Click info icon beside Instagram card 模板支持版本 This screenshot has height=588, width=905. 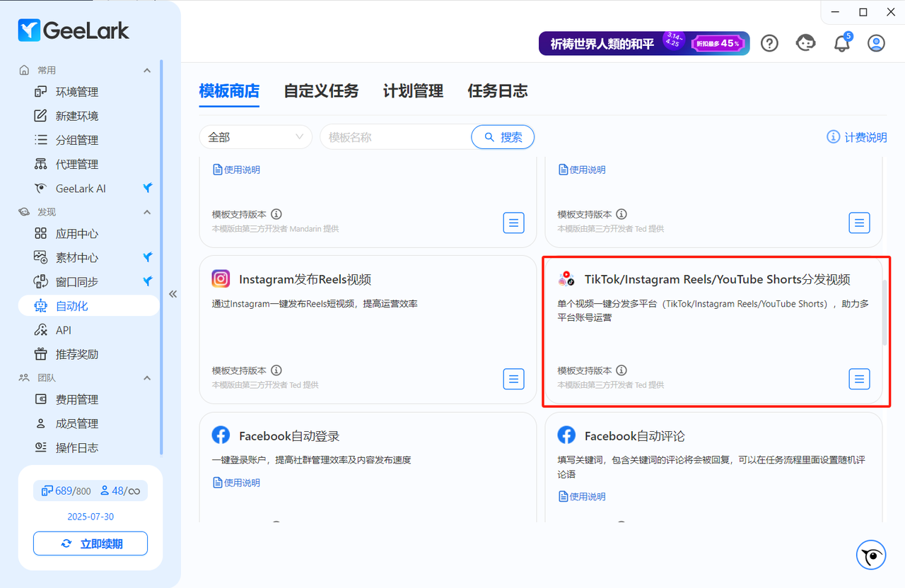tap(276, 370)
